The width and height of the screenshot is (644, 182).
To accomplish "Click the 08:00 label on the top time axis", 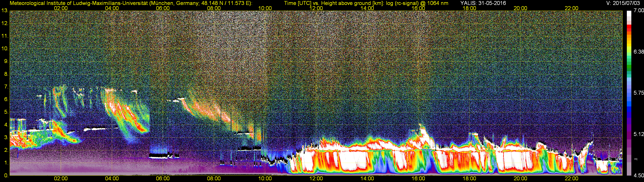I will click(x=214, y=8).
